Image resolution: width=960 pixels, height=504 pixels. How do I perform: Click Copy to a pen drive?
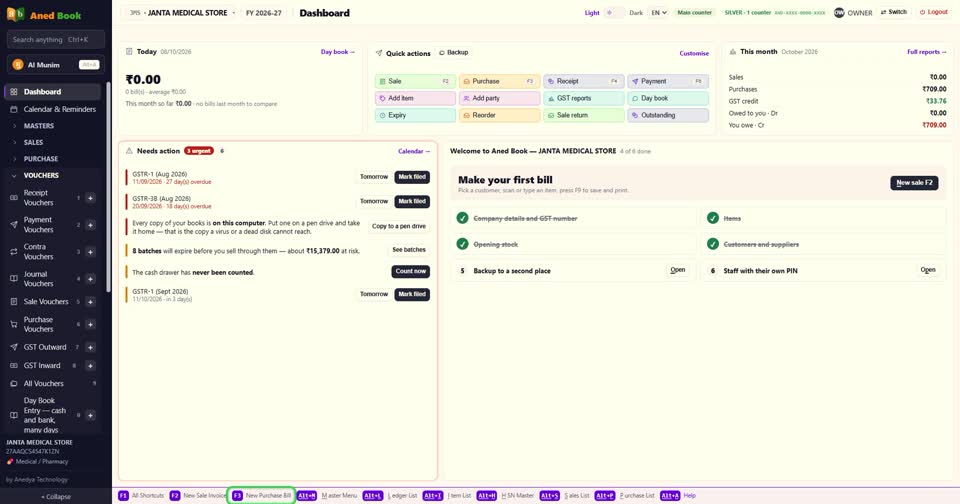399,226
